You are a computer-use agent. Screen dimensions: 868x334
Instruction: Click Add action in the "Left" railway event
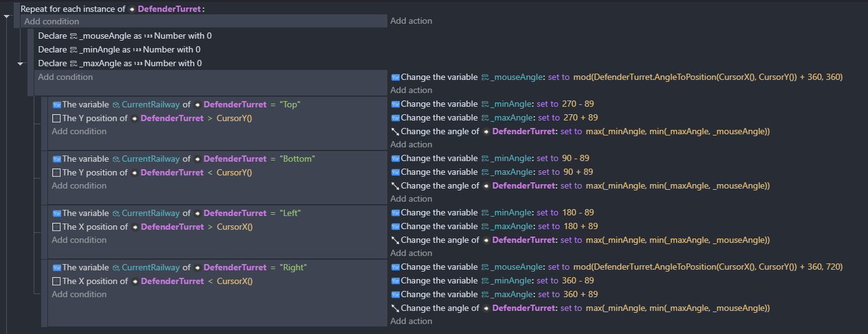click(x=411, y=253)
